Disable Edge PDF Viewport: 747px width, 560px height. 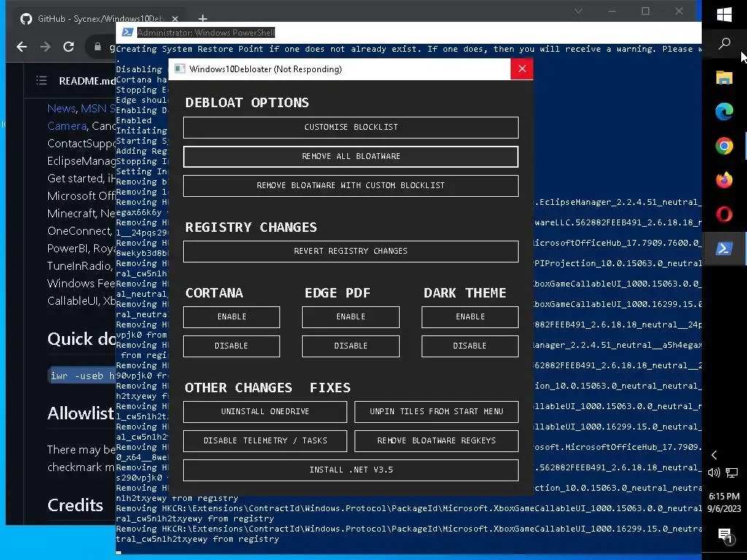tap(351, 346)
